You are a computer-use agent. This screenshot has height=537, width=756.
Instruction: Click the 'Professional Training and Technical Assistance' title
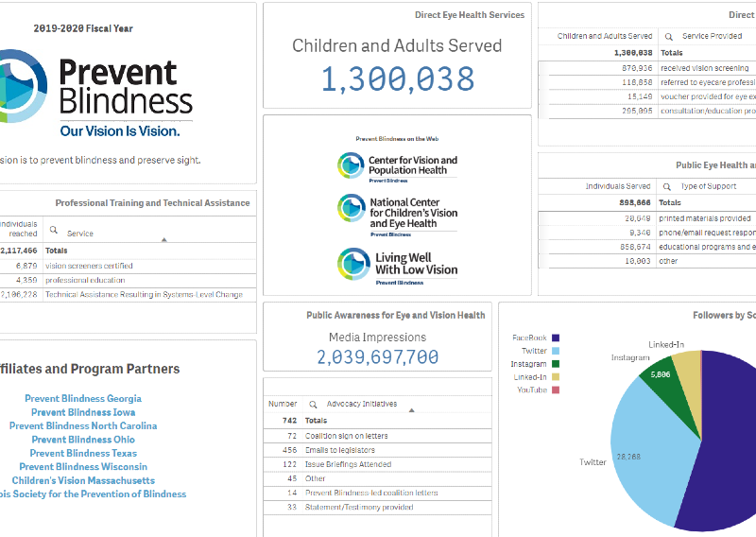152,203
